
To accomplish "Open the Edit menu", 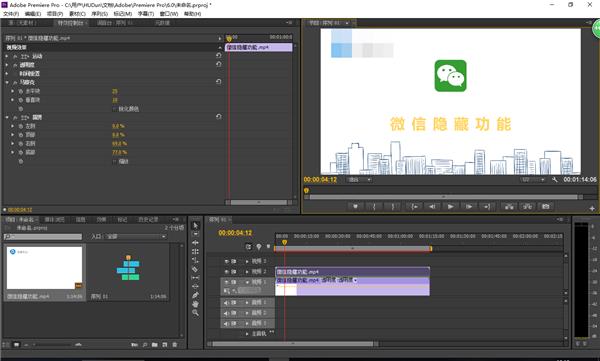I will (33, 14).
